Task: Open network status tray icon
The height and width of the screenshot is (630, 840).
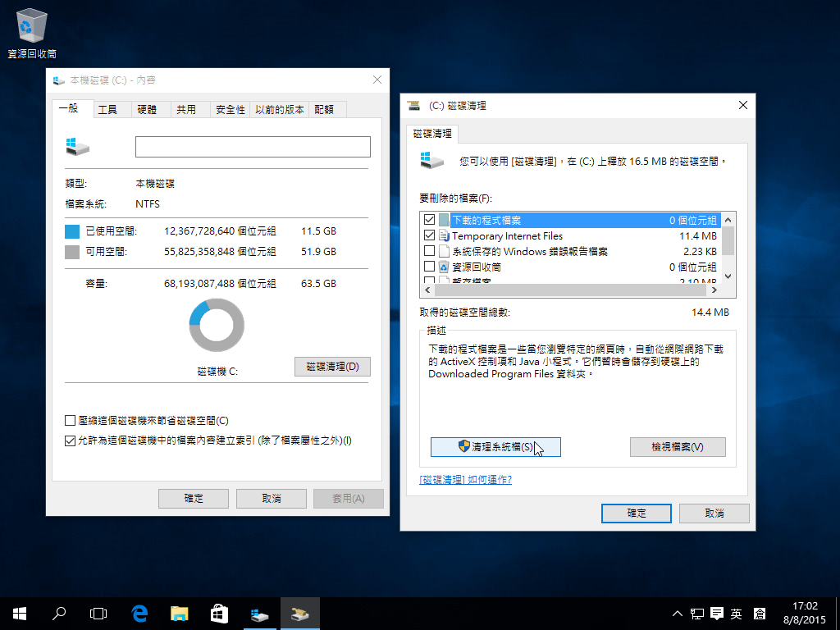Action: tap(697, 614)
